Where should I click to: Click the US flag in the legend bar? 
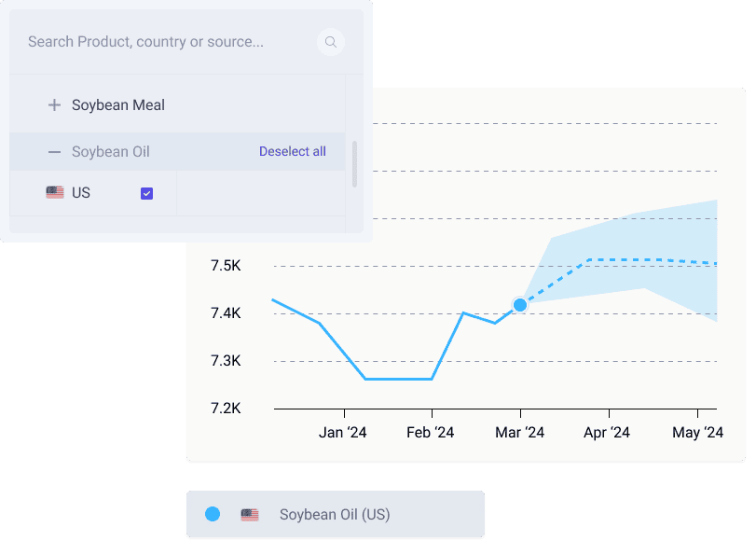[x=250, y=514]
